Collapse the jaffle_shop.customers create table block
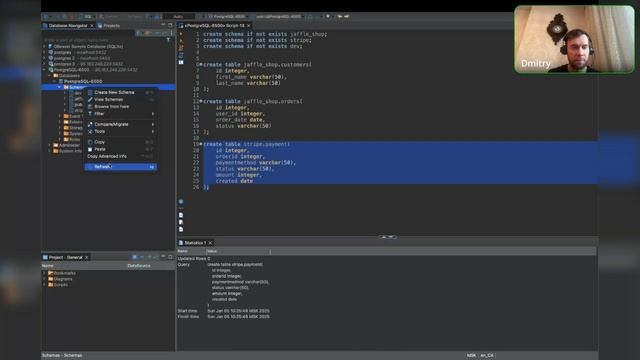This screenshot has width=640, height=360. pos(201,64)
